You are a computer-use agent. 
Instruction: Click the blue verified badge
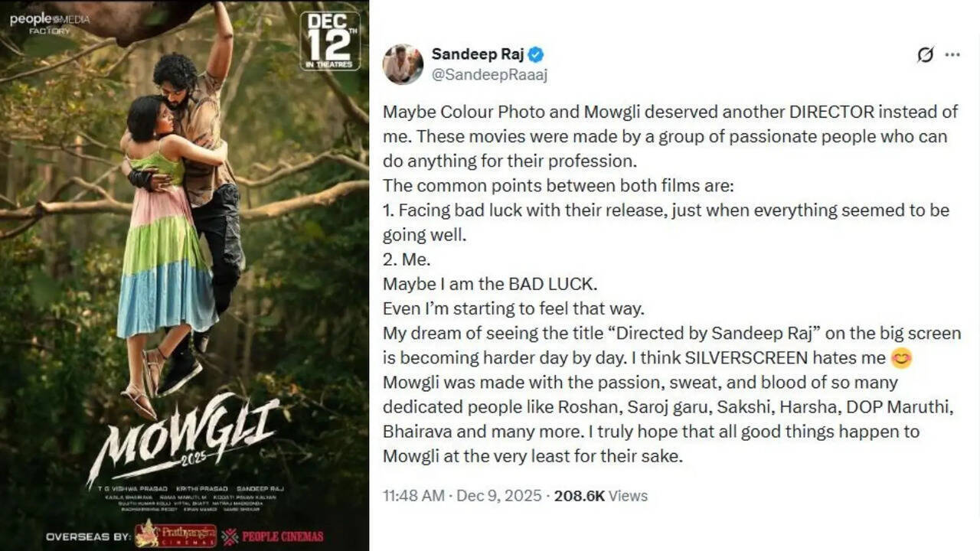[x=536, y=54]
